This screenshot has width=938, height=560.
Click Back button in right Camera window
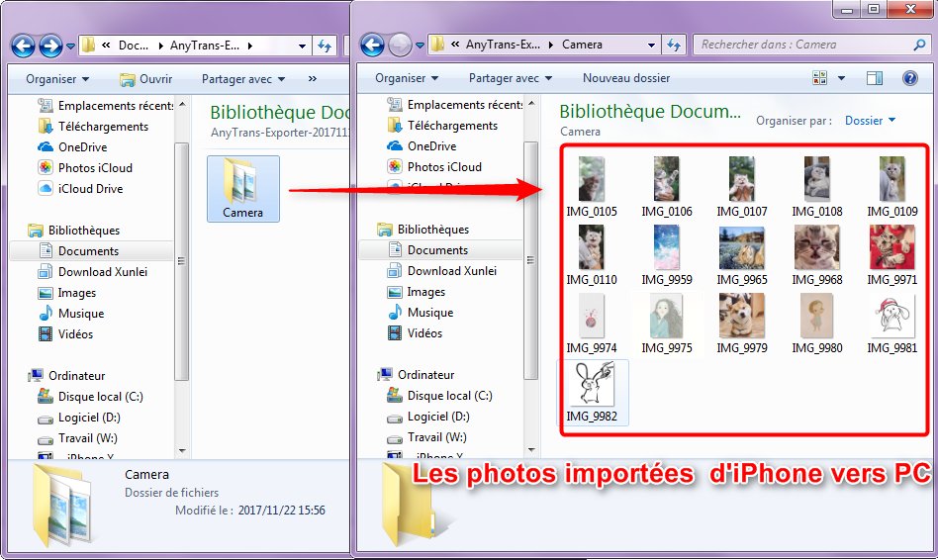pos(372,45)
